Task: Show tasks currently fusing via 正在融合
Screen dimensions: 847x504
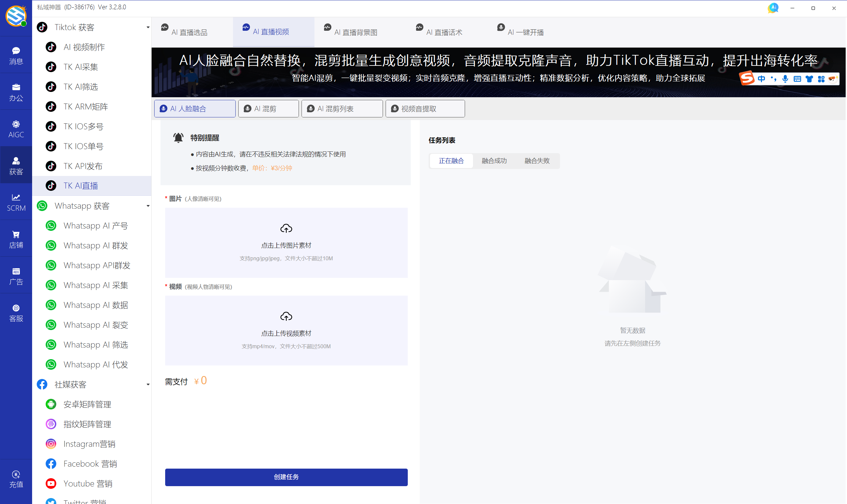Action: [451, 161]
